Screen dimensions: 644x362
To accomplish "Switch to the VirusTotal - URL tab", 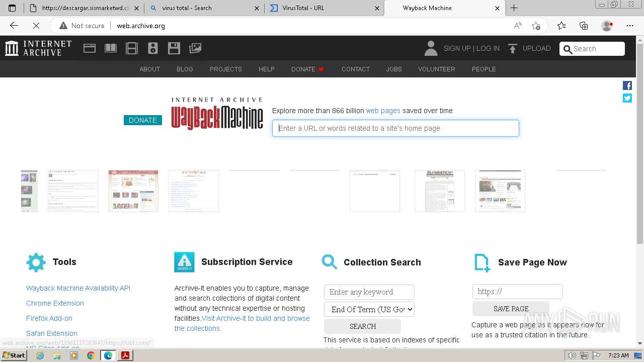I will coord(324,8).
